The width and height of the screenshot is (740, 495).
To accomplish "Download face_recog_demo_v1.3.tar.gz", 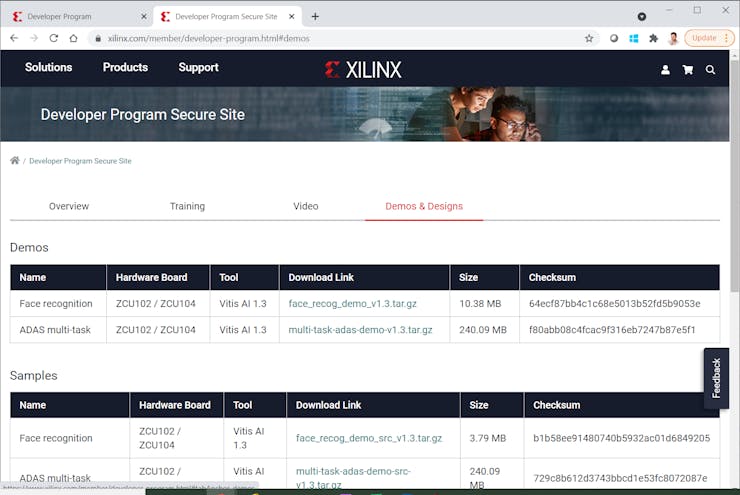I will [353, 303].
